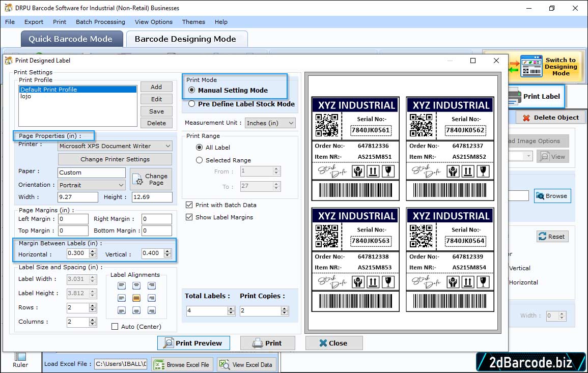The image size is (588, 373).
Task: Select bottom-left label alignment icon
Action: pyautogui.click(x=122, y=310)
